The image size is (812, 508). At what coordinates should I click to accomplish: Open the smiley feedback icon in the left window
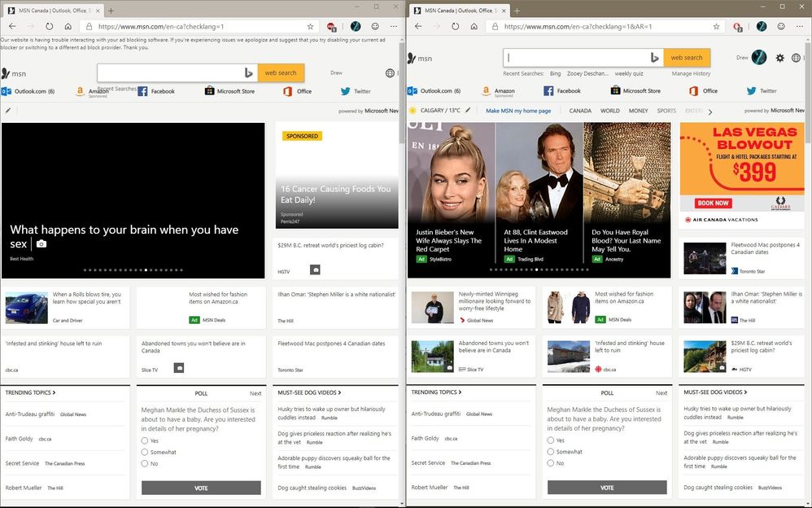click(375, 26)
